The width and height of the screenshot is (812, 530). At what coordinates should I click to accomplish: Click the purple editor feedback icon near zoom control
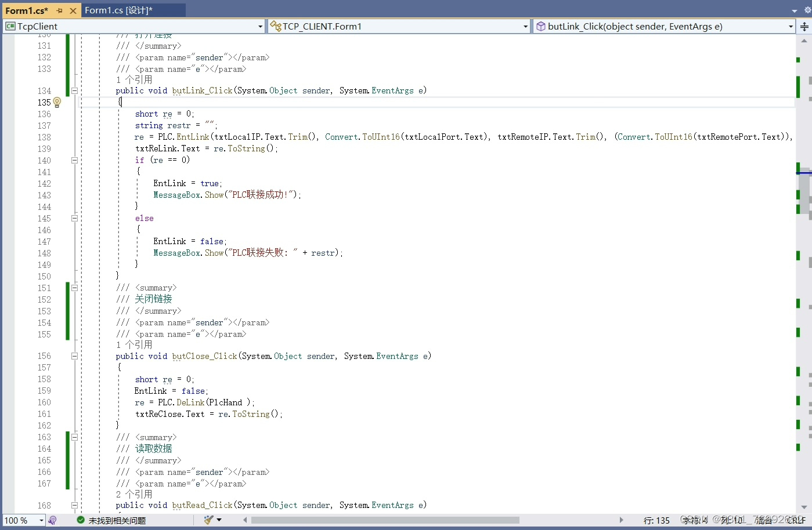(53, 520)
